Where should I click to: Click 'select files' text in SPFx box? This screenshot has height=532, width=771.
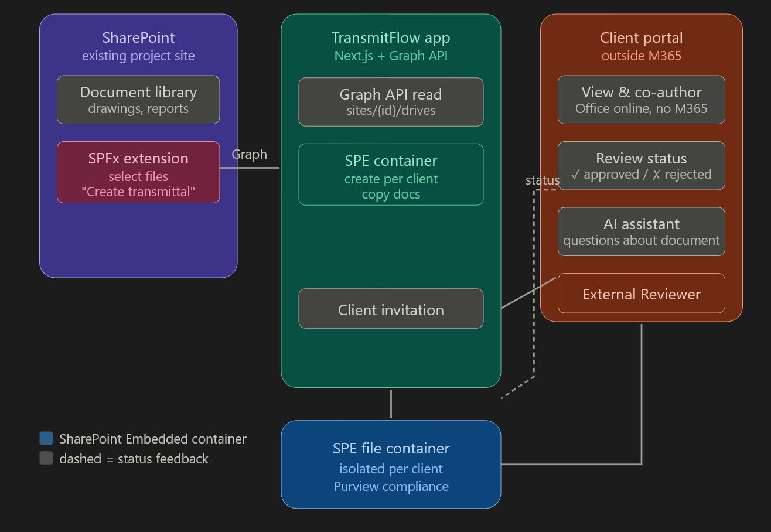pyautogui.click(x=138, y=176)
